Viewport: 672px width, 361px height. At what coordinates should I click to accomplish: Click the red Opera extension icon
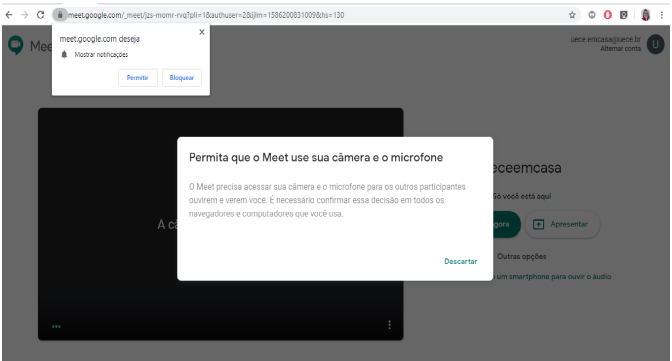(608, 15)
